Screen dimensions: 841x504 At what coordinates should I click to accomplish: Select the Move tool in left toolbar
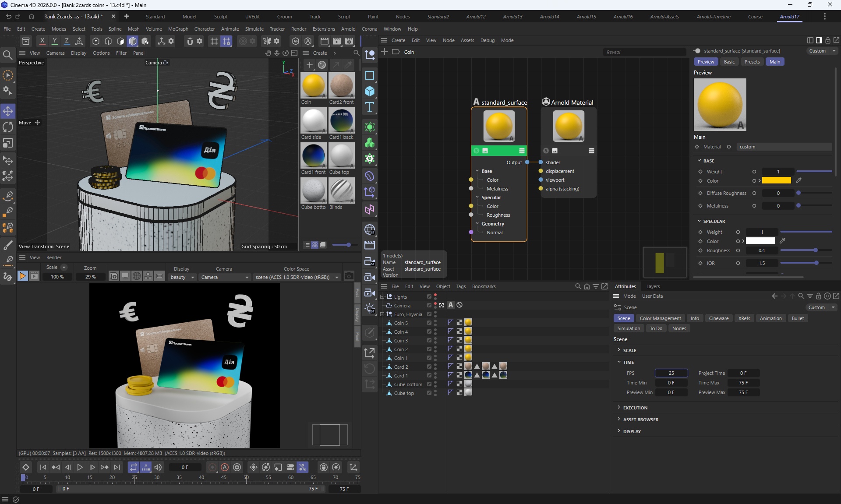coord(8,111)
